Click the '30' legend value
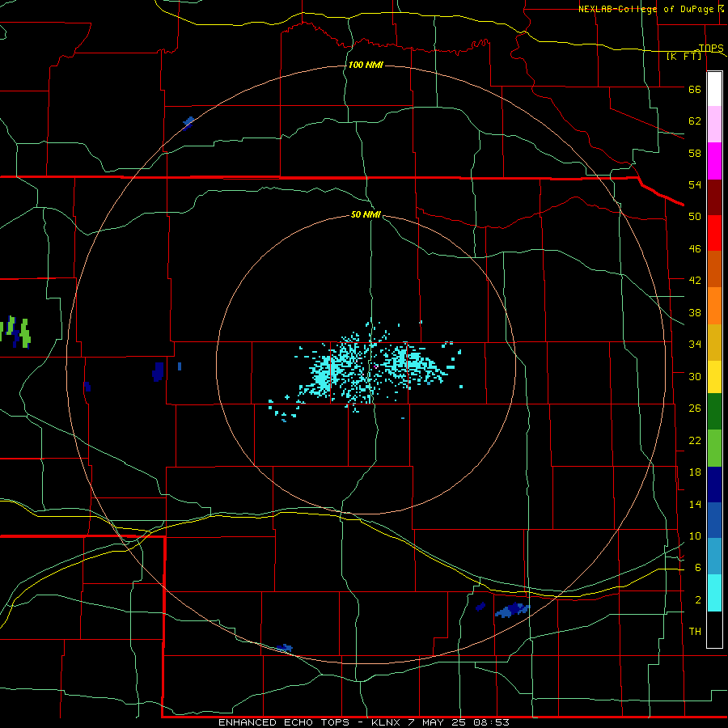 695,376
